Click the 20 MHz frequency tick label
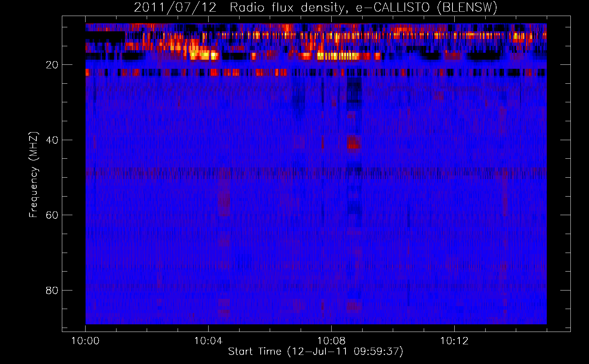The width and height of the screenshot is (589, 364). click(x=52, y=65)
